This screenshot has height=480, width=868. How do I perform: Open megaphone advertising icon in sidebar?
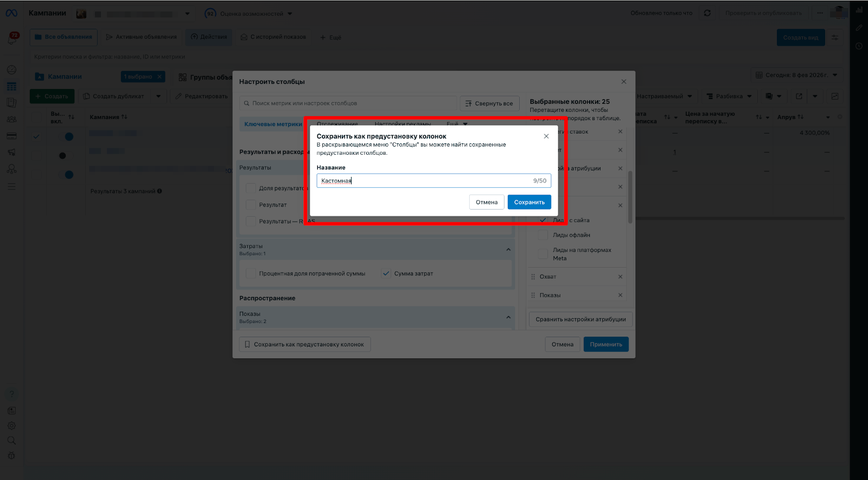11,153
